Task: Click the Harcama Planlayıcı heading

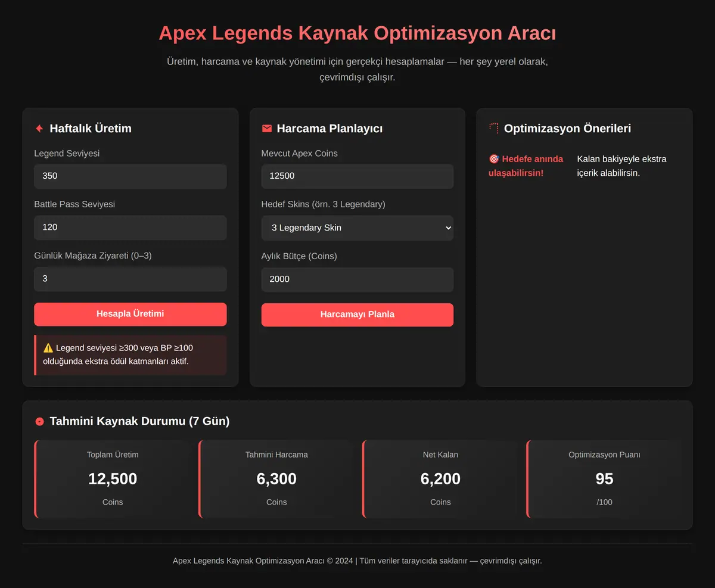Action: (x=329, y=129)
